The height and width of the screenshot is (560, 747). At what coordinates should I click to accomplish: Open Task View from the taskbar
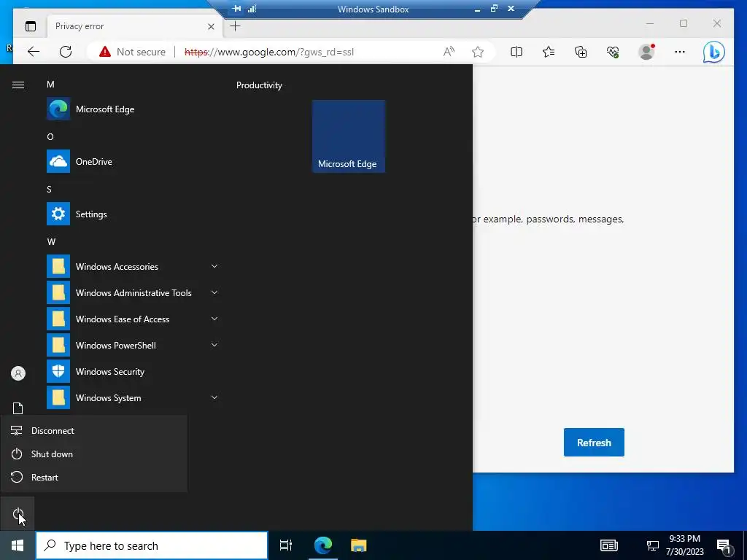coord(286,545)
